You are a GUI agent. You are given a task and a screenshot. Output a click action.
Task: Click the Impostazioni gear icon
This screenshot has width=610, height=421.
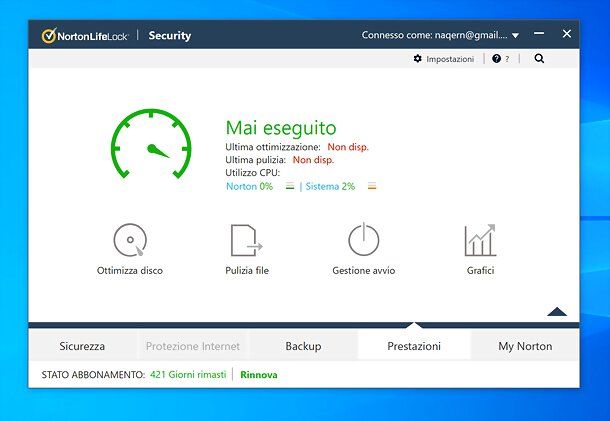(417, 58)
